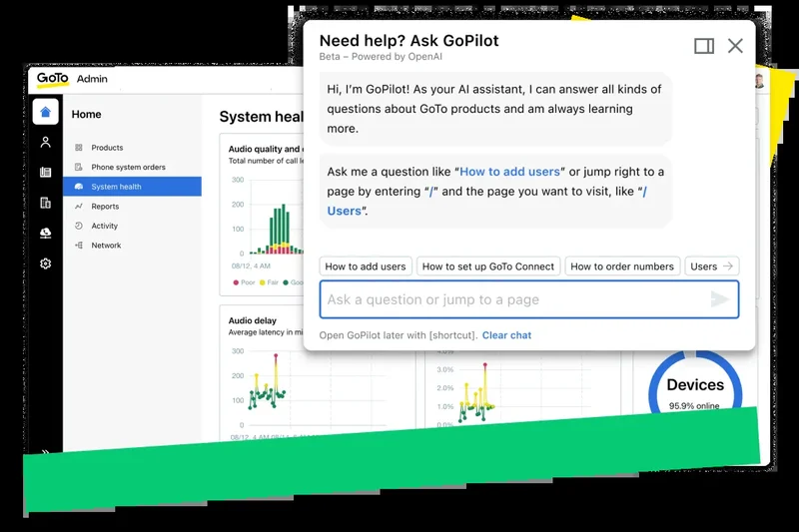Click the book-style icon in the left rail
This screenshot has width=799, height=532.
pyautogui.click(x=45, y=173)
